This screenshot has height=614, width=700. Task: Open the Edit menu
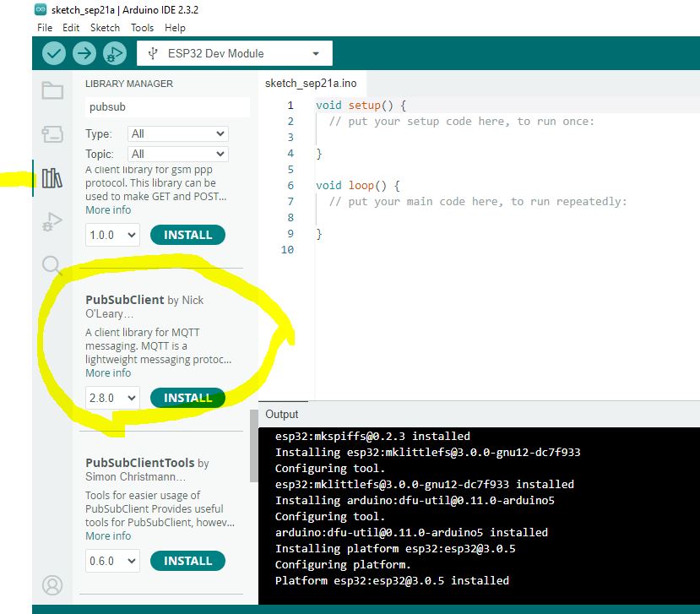[71, 28]
